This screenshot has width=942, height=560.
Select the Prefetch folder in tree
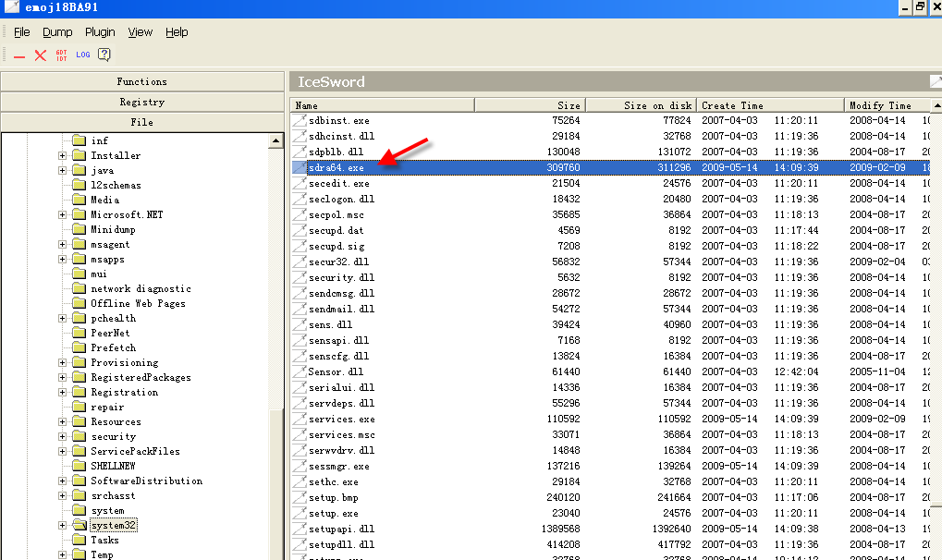point(113,347)
